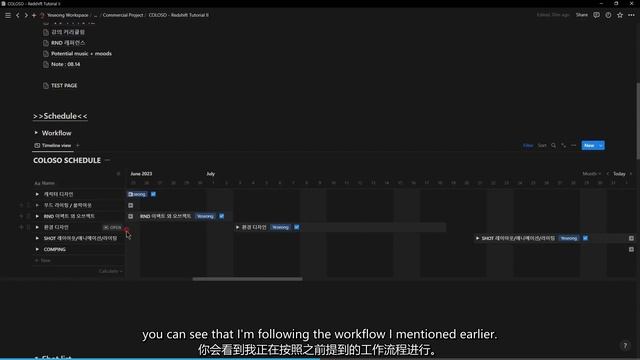This screenshot has width=640, height=360.
Task: Click the Share button
Action: pyautogui.click(x=582, y=15)
